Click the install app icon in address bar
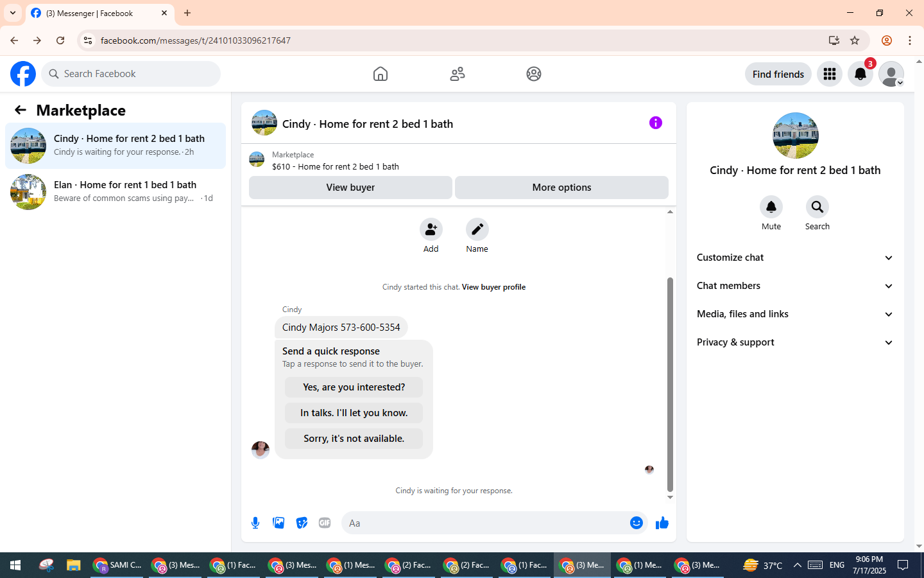This screenshot has height=578, width=924. [834, 40]
